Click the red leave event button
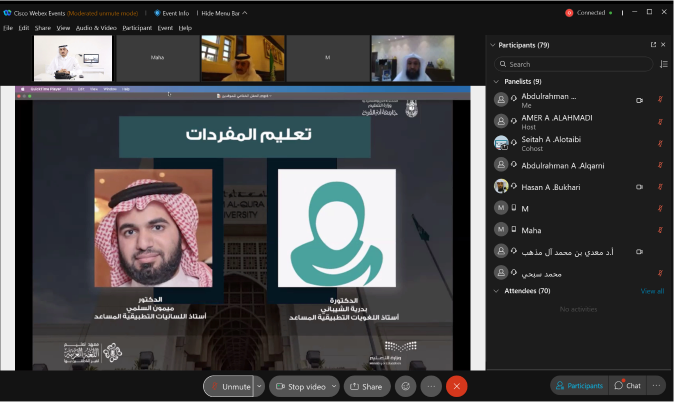Viewport: 674px width, 402px height. (456, 387)
